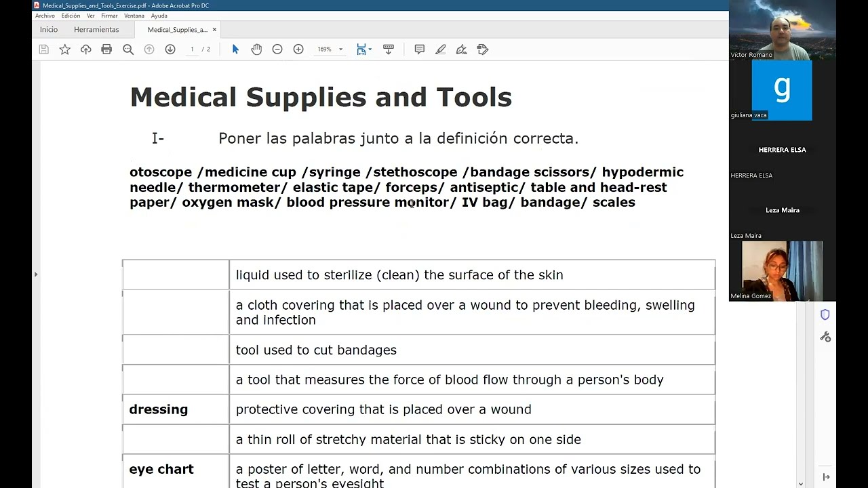This screenshot has height=488, width=868.
Task: Open the Edición menu
Action: click(x=71, y=16)
